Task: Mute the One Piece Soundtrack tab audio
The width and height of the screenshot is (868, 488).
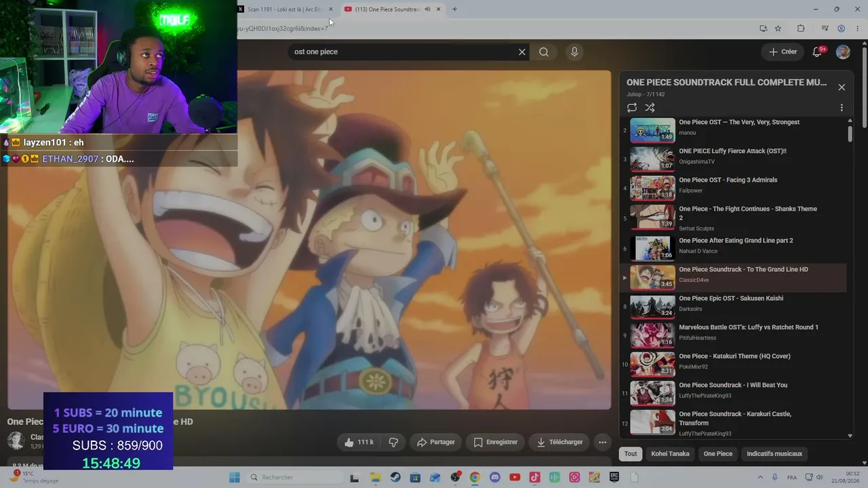Action: click(x=427, y=9)
